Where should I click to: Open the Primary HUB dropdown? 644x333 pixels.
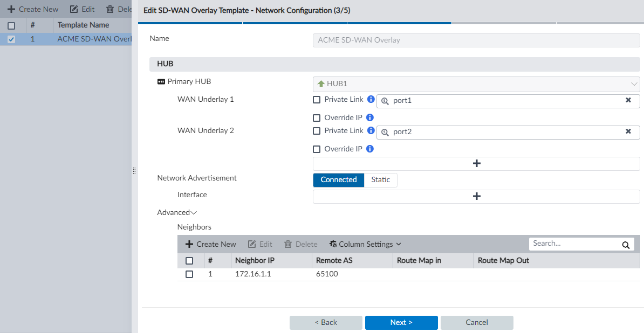coord(476,84)
